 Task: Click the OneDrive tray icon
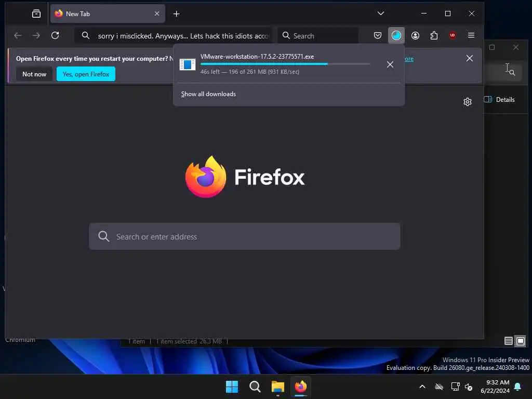pyautogui.click(x=439, y=387)
